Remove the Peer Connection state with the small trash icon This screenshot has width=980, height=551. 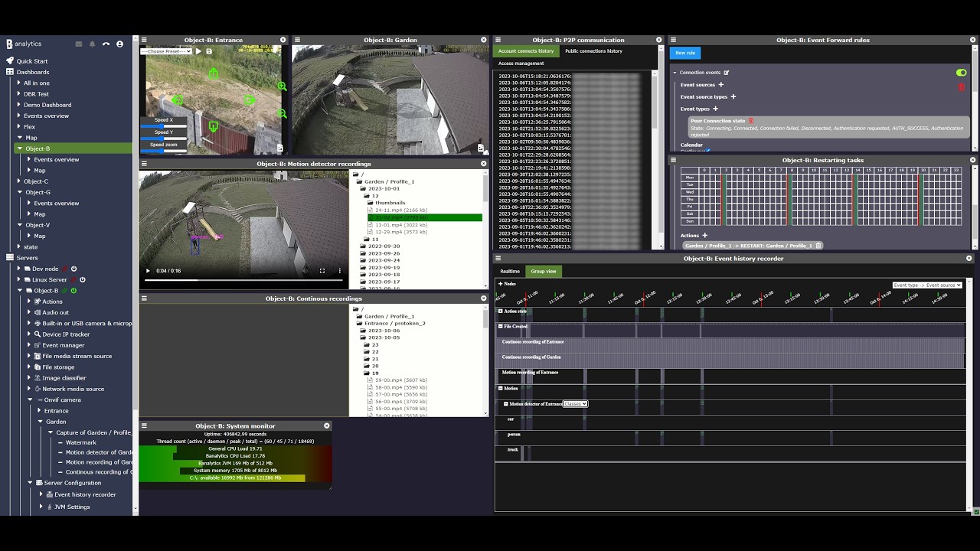[751, 121]
